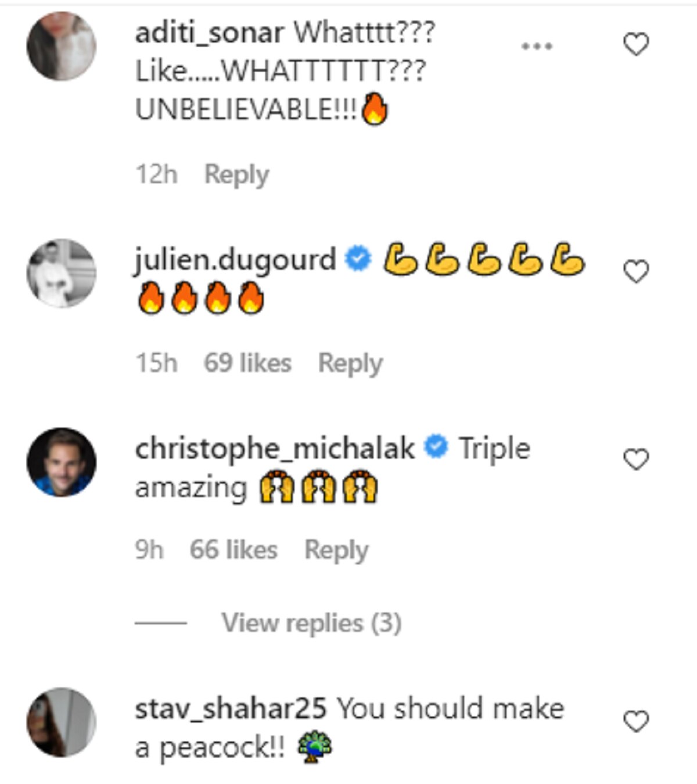The height and width of the screenshot is (784, 697).
Task: View who gave 66 likes
Action: [233, 550]
